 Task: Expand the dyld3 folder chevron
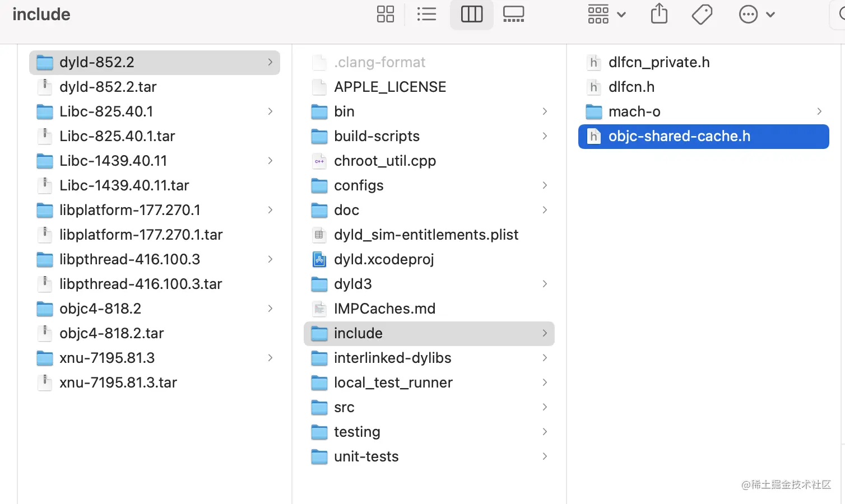pyautogui.click(x=545, y=284)
